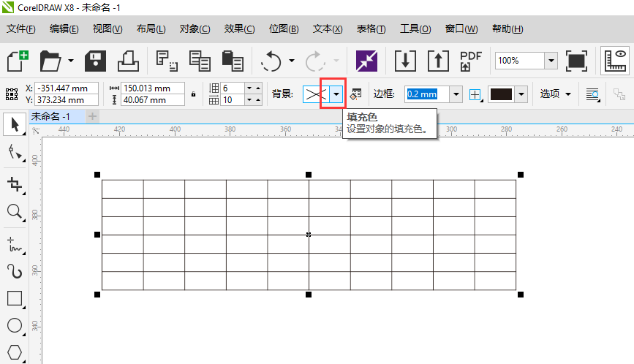Add a new document tab with plus

tap(92, 116)
